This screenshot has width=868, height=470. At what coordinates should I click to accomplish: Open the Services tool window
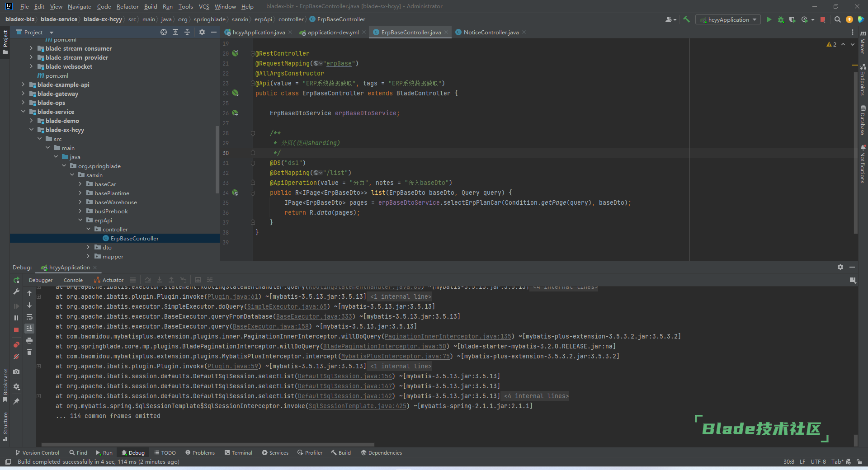tap(275, 452)
